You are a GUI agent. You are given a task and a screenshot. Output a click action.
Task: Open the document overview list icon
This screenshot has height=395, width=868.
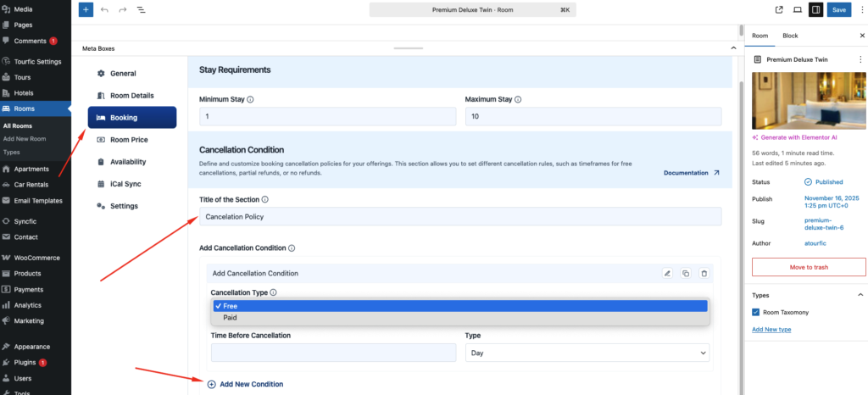[x=140, y=9]
